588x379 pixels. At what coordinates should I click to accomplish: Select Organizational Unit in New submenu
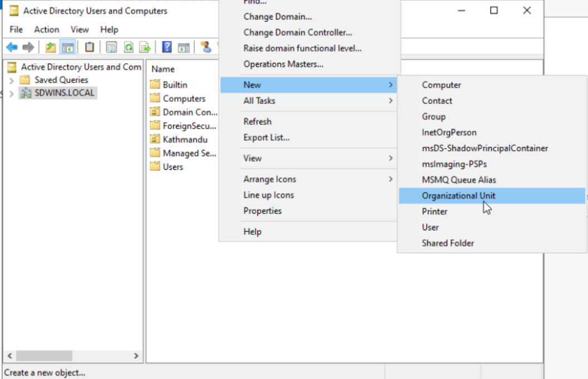pyautogui.click(x=492, y=196)
